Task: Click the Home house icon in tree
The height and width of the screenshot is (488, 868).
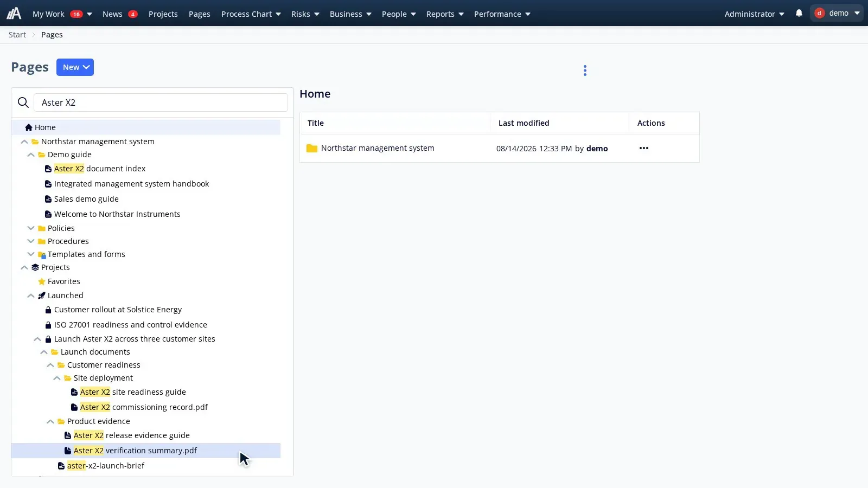Action: (x=29, y=127)
